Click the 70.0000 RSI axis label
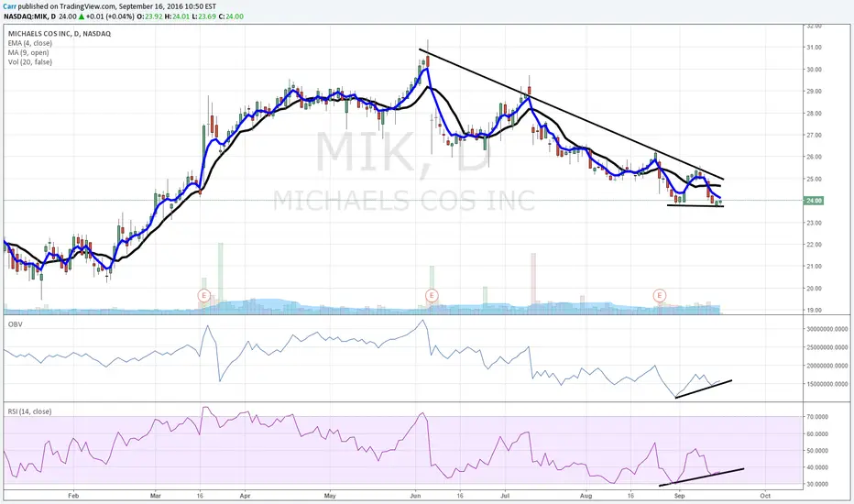 click(x=817, y=417)
